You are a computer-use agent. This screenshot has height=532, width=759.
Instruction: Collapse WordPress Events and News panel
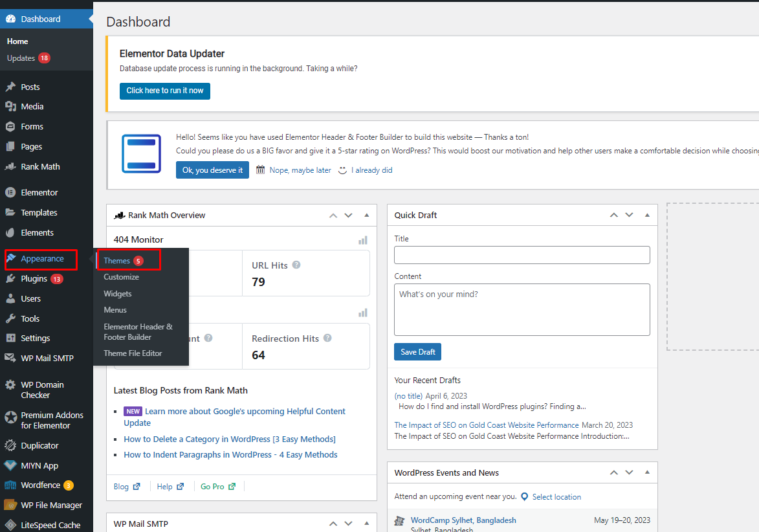point(647,472)
